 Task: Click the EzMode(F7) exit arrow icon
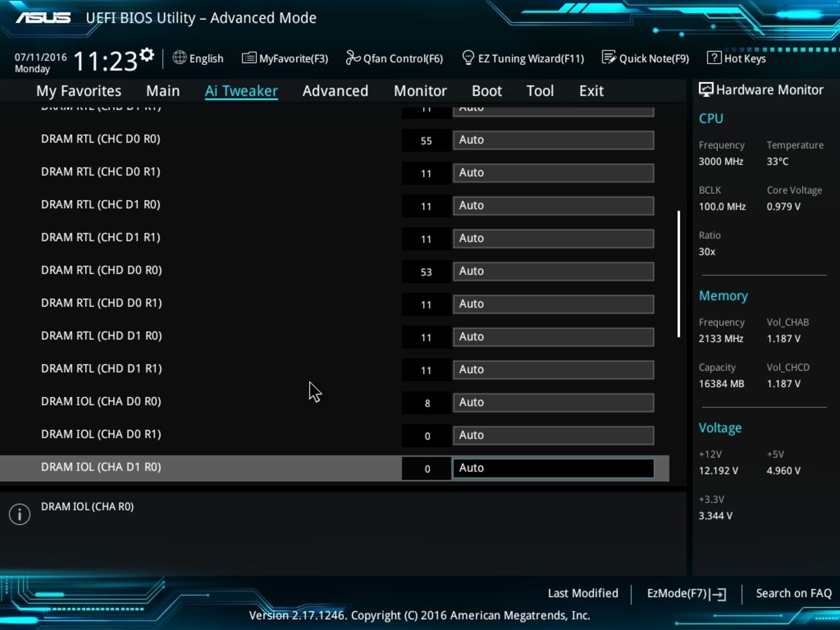pos(718,594)
